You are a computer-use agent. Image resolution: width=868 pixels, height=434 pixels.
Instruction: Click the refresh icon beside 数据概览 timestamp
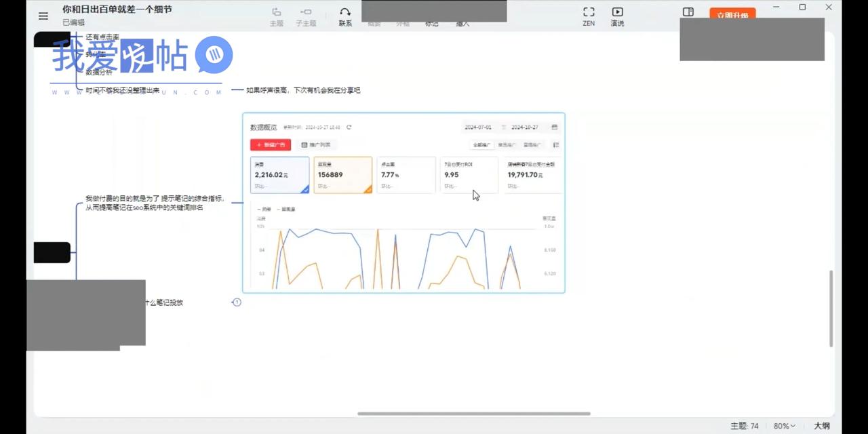[349, 127]
